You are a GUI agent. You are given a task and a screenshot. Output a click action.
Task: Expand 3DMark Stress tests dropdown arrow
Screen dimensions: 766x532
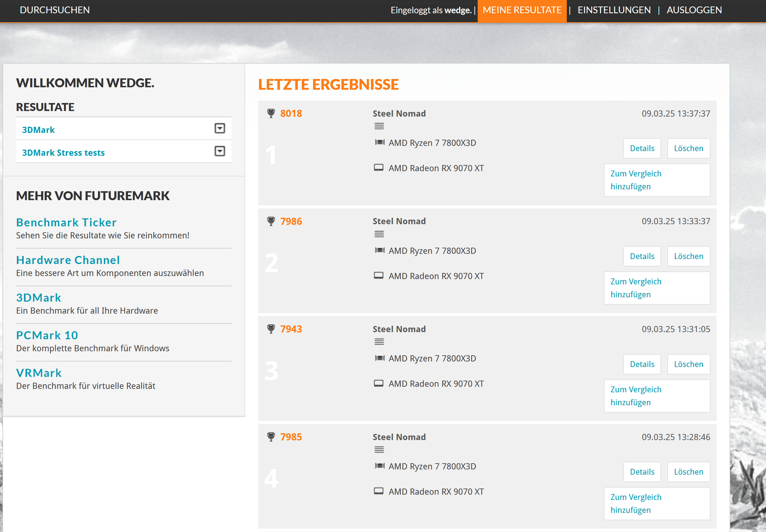click(x=220, y=151)
